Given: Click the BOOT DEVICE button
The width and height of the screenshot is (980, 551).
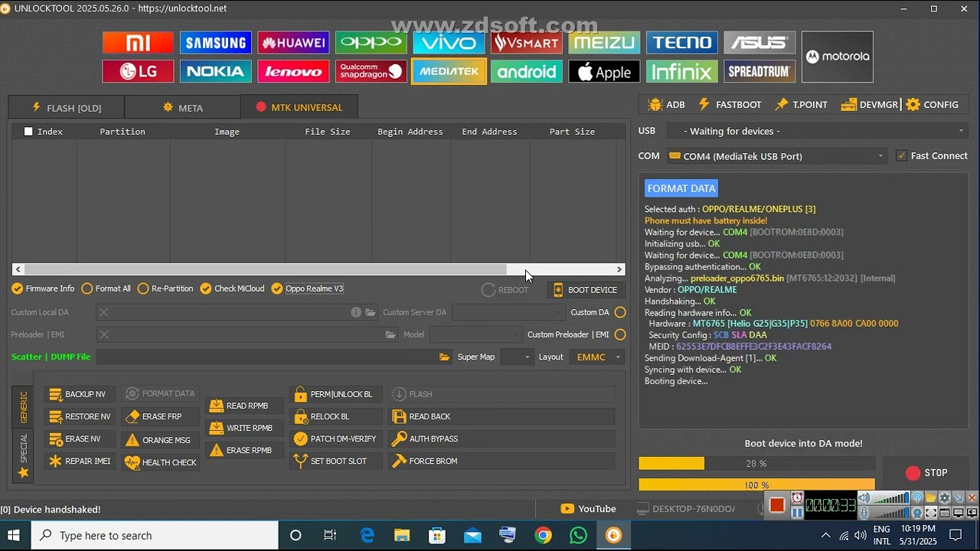Looking at the screenshot, I should (586, 290).
